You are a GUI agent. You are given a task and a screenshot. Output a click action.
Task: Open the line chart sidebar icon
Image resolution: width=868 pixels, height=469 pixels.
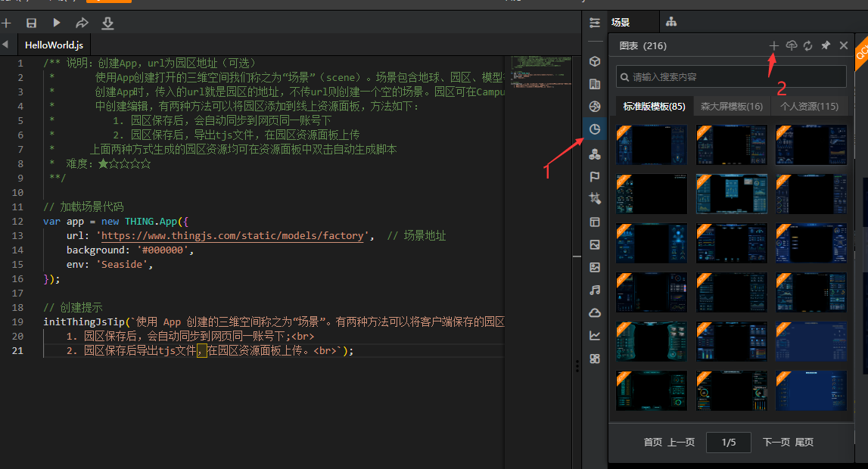point(595,335)
